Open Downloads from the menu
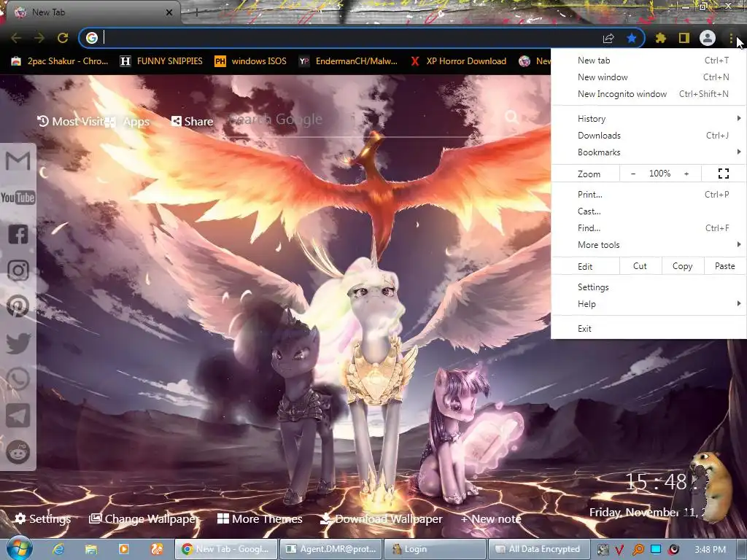 (x=649, y=136)
